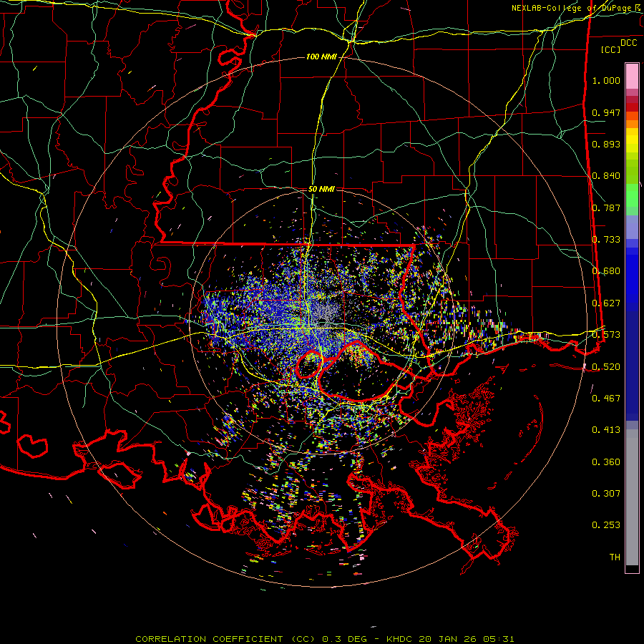The width and height of the screenshot is (644, 644).
Task: Select the 0.253 legend value
Action: [606, 525]
